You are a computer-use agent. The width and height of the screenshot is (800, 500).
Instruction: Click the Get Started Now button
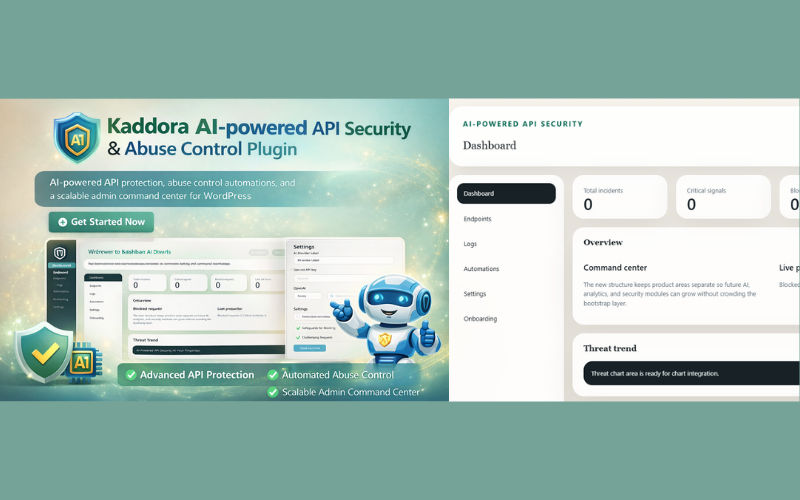102,222
